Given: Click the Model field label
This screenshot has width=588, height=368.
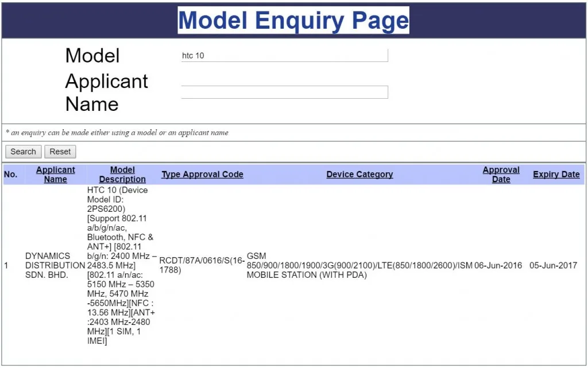Looking at the screenshot, I should (92, 56).
